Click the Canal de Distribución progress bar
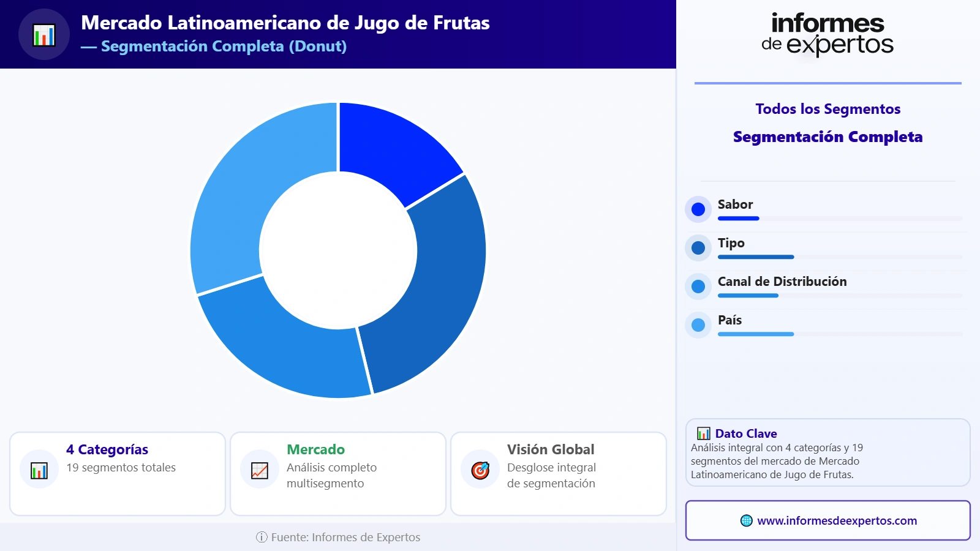The width and height of the screenshot is (980, 551). [840, 296]
